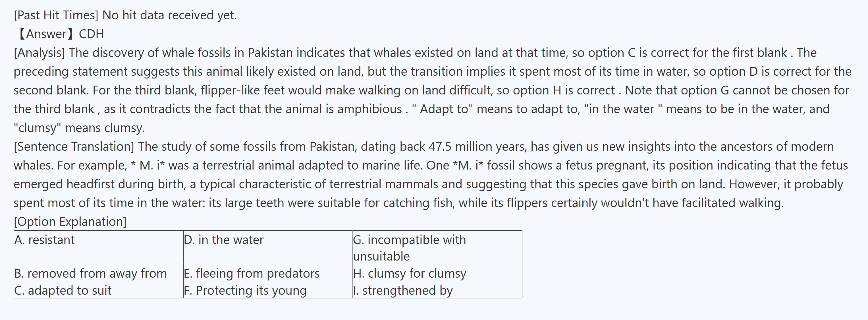Click the '[Sentence Translation]' heading label
The image size is (868, 320).
[74, 147]
